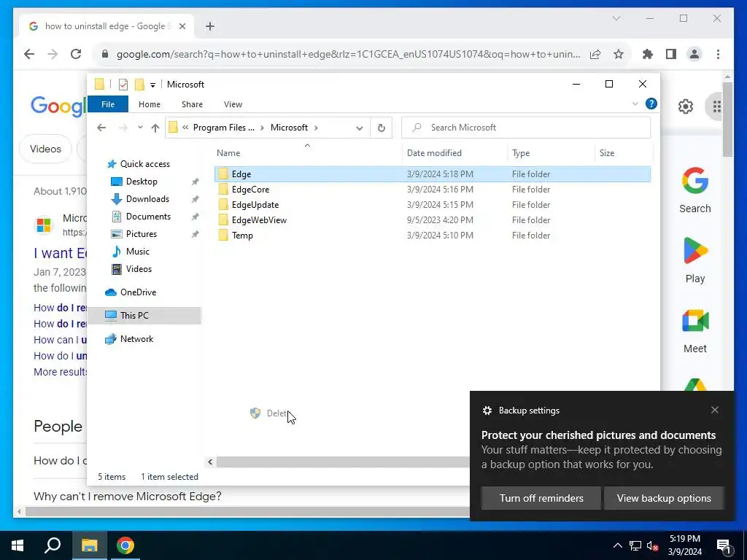Click Chrome address bar URL

[348, 54]
